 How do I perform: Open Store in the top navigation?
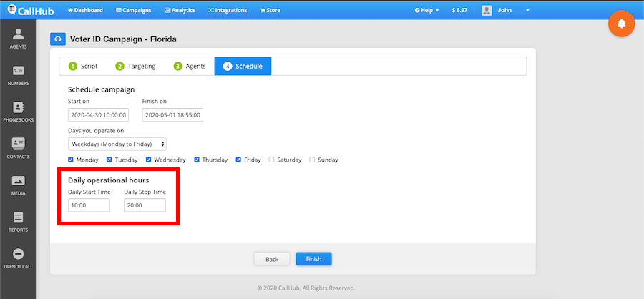[270, 10]
